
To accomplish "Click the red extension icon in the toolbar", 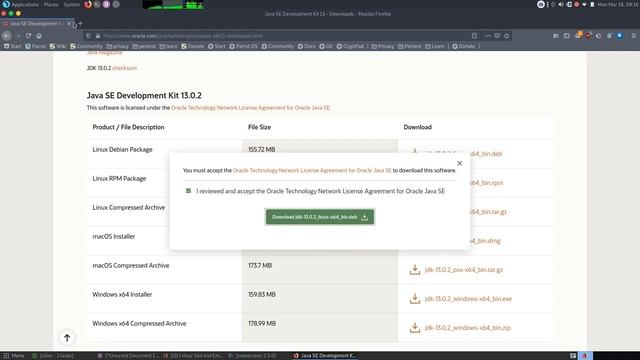I will tap(588, 36).
